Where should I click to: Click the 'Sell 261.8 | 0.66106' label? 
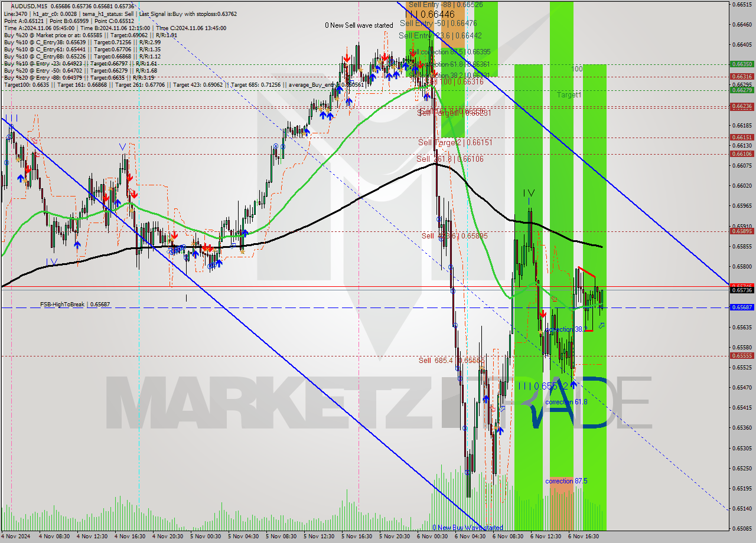point(450,159)
